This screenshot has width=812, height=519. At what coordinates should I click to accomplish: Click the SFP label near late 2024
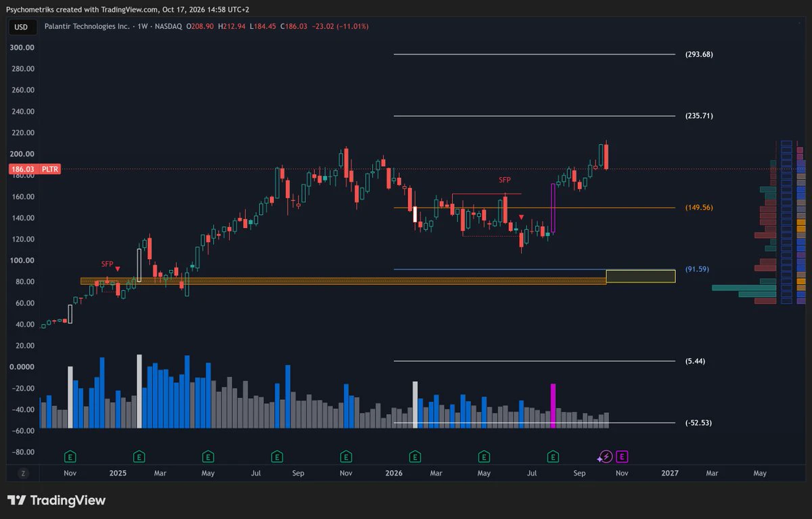coord(108,264)
